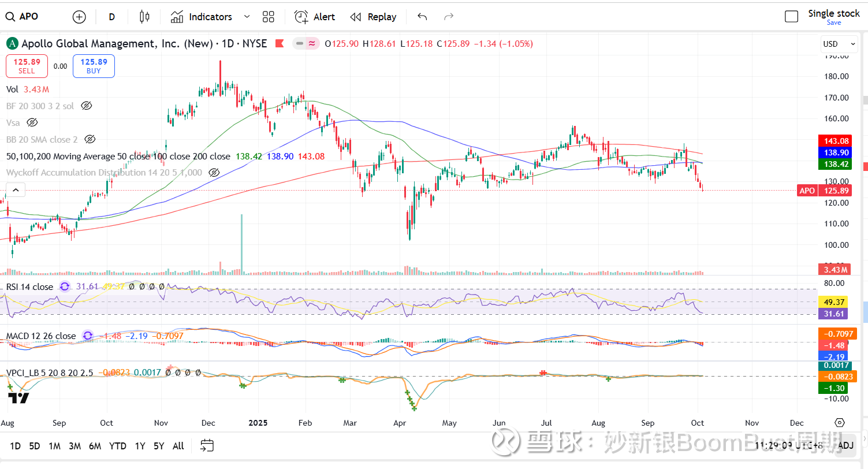
Task: Click the red flag icon beside NYSE
Action: 280,43
